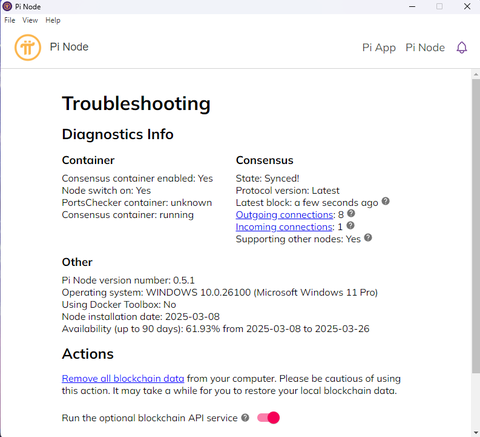
Task: Click the Other section heading
Action: [x=77, y=262]
